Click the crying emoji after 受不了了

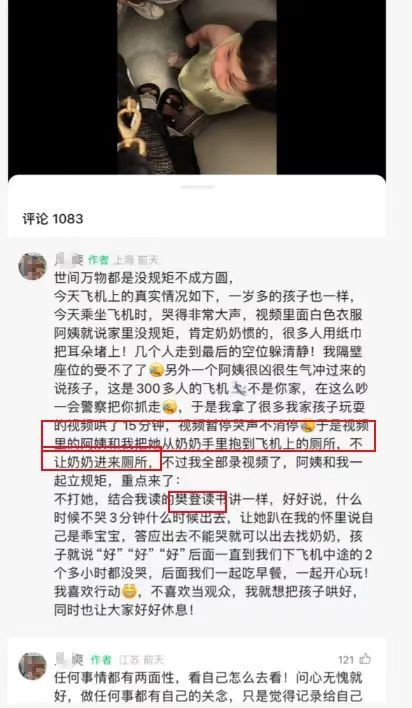[156, 371]
